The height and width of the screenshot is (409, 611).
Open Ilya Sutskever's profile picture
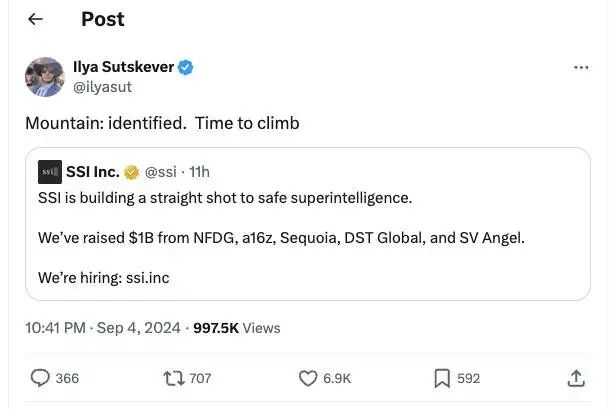tap(45, 77)
